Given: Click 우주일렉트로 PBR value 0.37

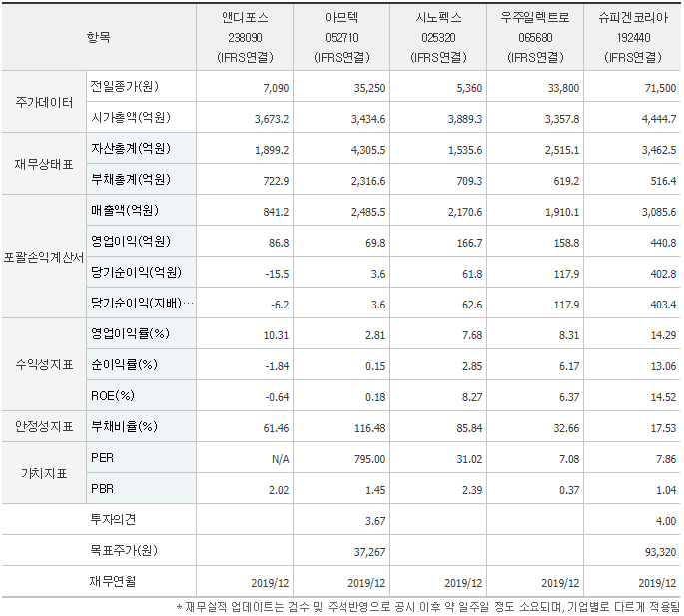Looking at the screenshot, I should 569,491.
